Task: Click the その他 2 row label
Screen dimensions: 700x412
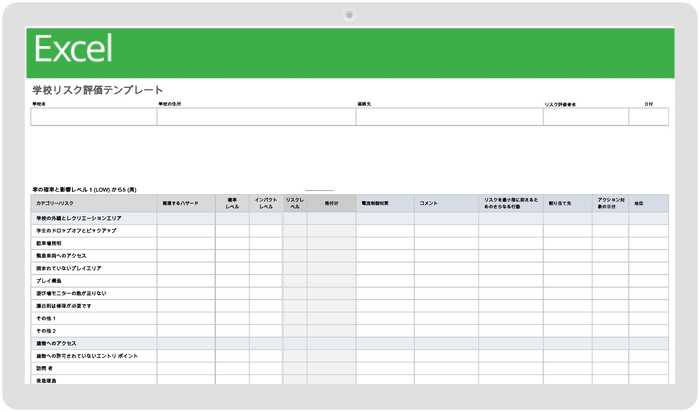Action: tap(46, 331)
